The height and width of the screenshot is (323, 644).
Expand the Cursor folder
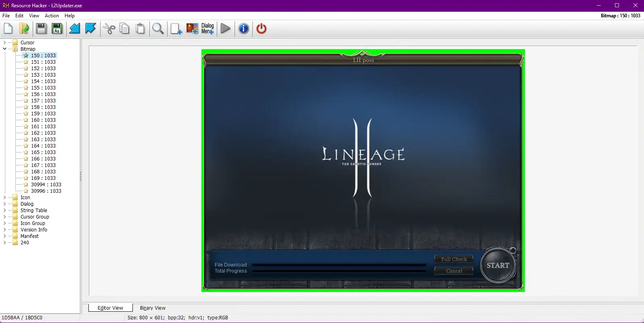point(4,42)
